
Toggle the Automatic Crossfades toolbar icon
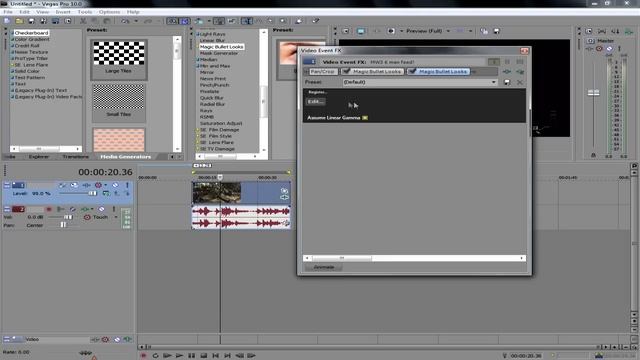[x=185, y=21]
